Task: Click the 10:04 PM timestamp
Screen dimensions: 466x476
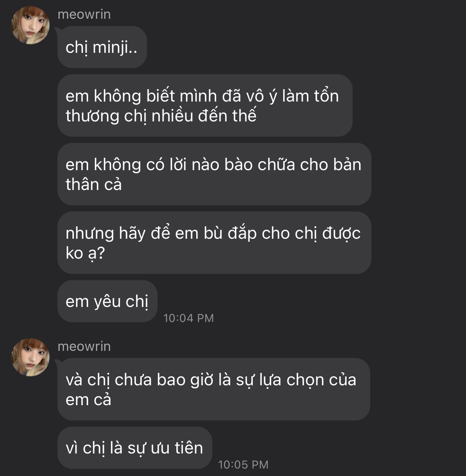Action: pyautogui.click(x=189, y=318)
